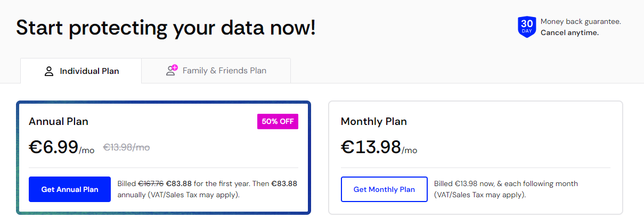Switch to the Individual Plan tab
This screenshot has width=644, height=218.
pyautogui.click(x=81, y=71)
